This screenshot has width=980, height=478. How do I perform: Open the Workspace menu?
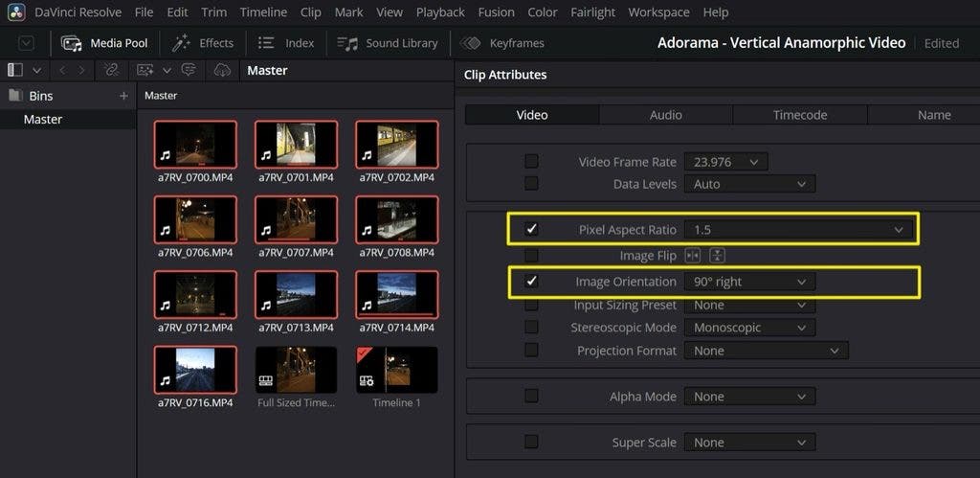tap(658, 11)
